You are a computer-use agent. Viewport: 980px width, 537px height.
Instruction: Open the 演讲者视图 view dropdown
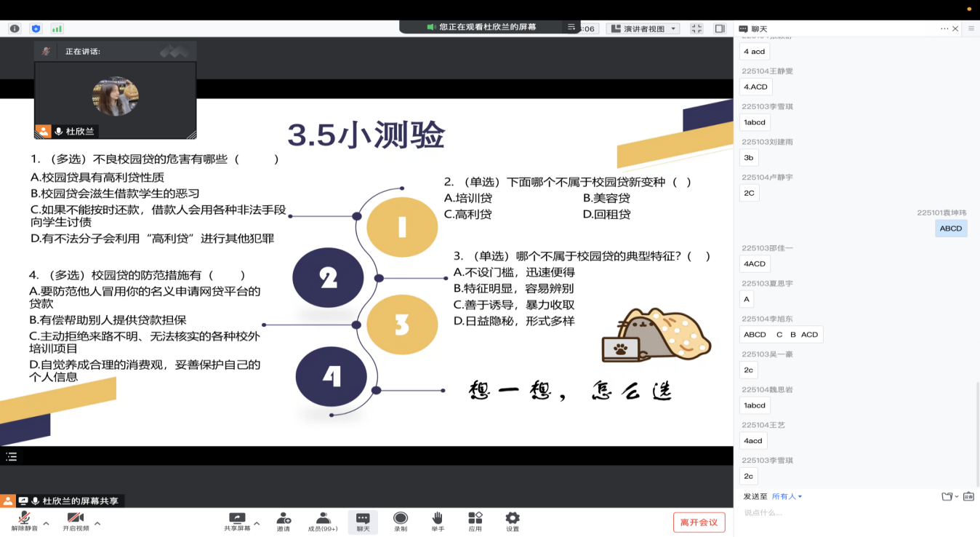click(643, 28)
